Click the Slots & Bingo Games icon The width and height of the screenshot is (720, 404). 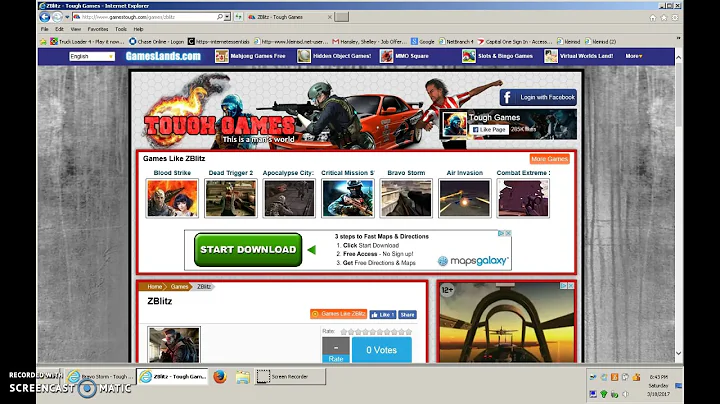469,56
